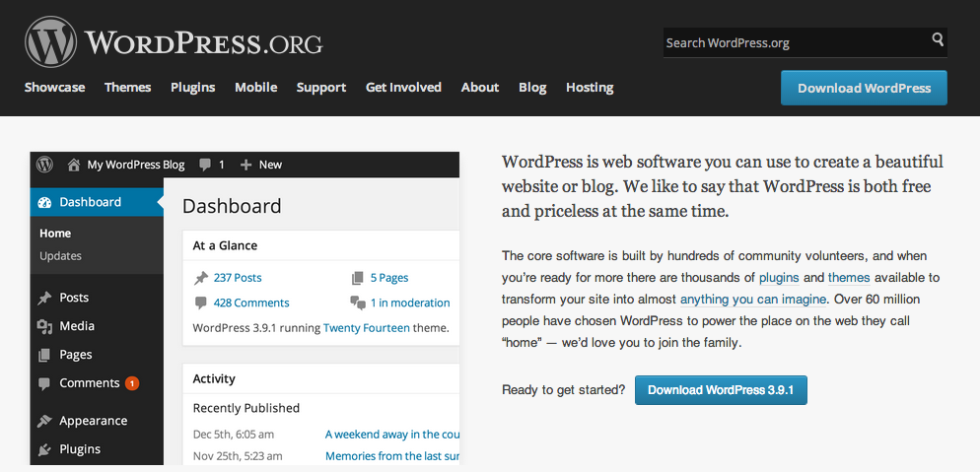Click the Pages icon in the sidebar
Screen dimensions: 980x472
click(x=44, y=355)
